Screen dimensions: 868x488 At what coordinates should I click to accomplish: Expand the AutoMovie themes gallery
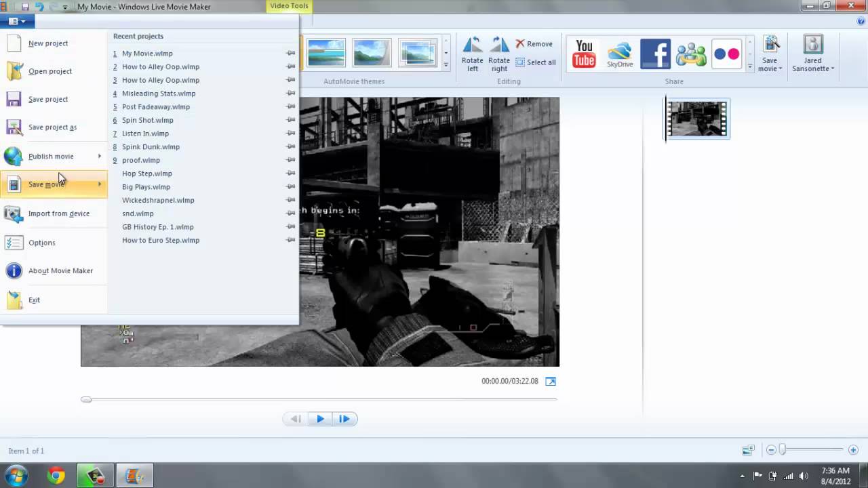tap(446, 65)
